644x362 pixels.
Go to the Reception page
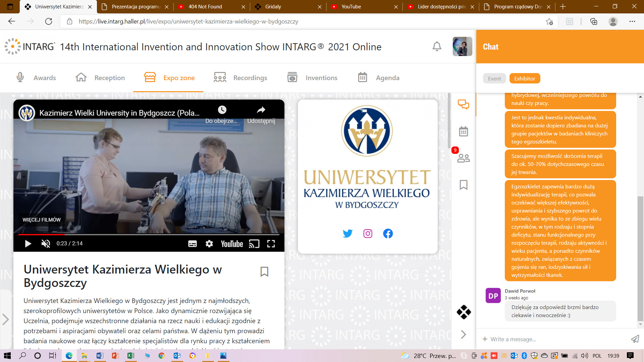(x=100, y=78)
